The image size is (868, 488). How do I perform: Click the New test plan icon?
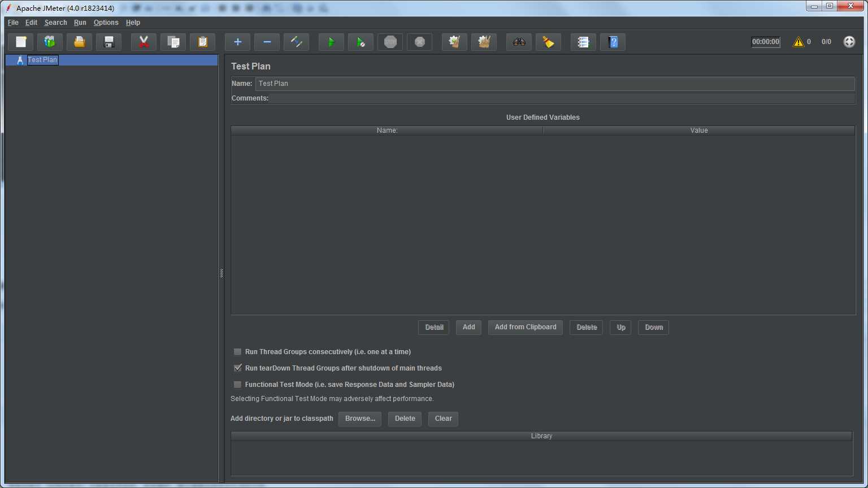click(x=21, y=42)
